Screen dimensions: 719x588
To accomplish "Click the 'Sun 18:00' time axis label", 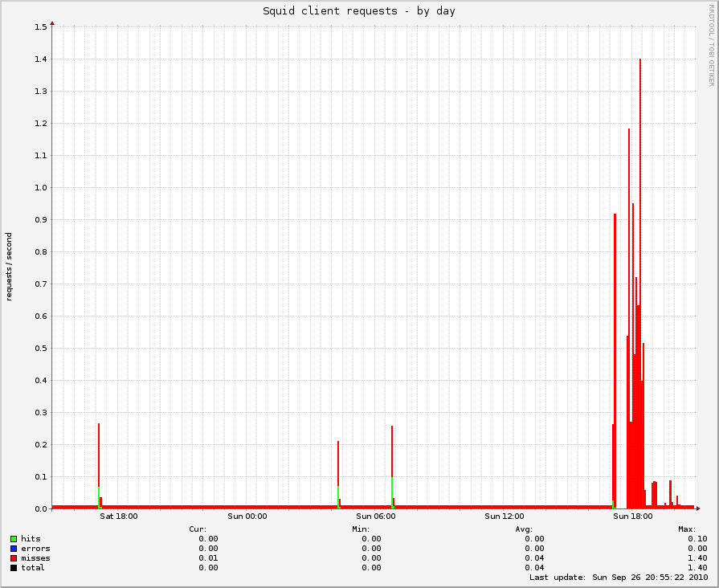I will pyautogui.click(x=633, y=517).
